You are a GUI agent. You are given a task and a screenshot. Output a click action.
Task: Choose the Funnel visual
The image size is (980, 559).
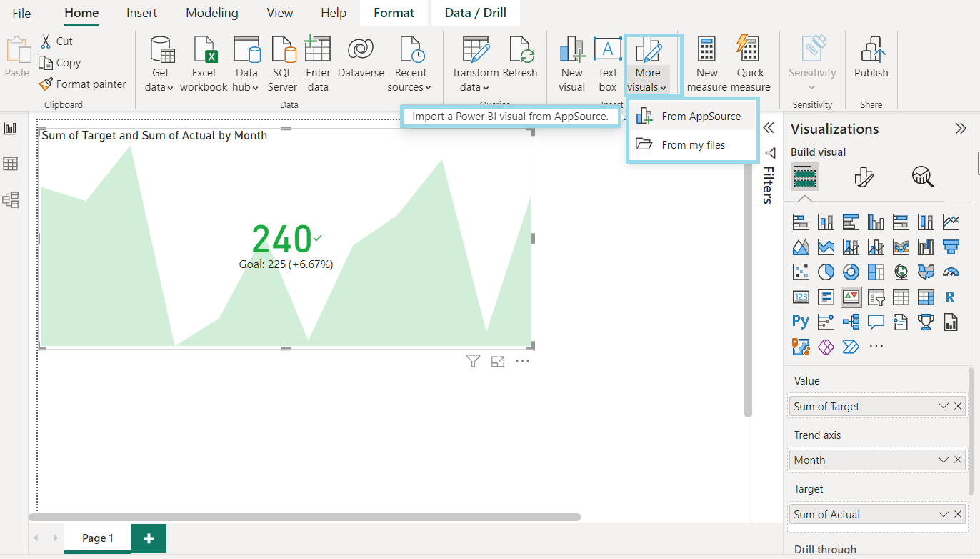tap(951, 247)
